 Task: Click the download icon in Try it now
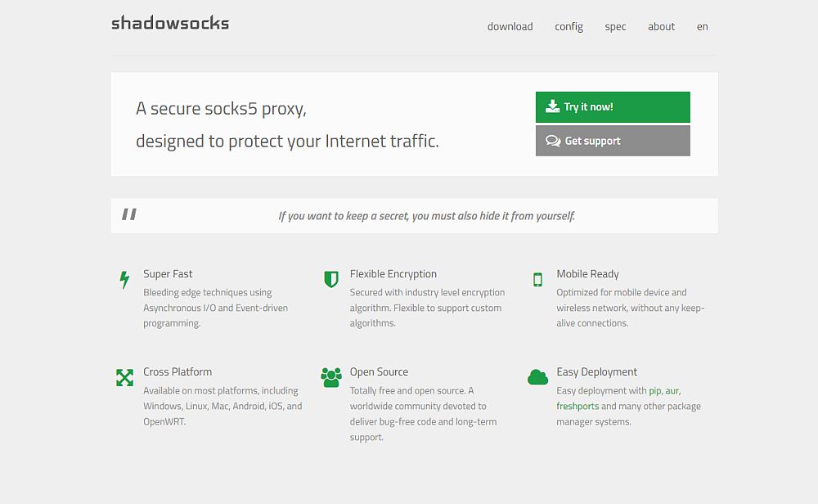[553, 106]
